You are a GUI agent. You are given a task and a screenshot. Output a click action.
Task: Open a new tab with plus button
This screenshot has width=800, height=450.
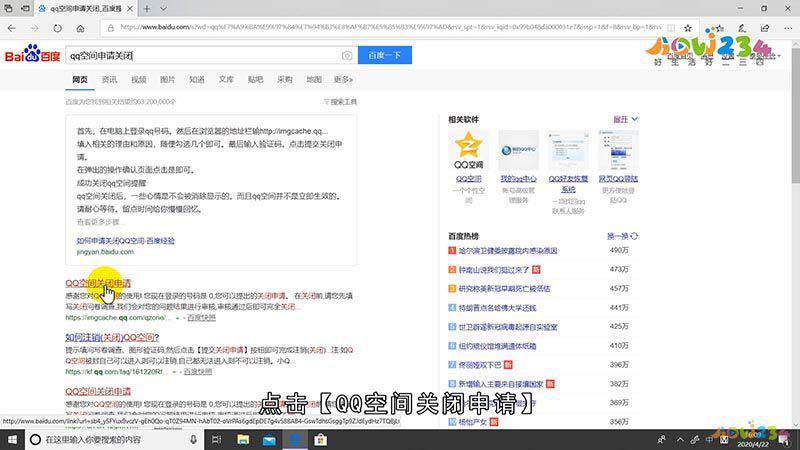[147, 9]
